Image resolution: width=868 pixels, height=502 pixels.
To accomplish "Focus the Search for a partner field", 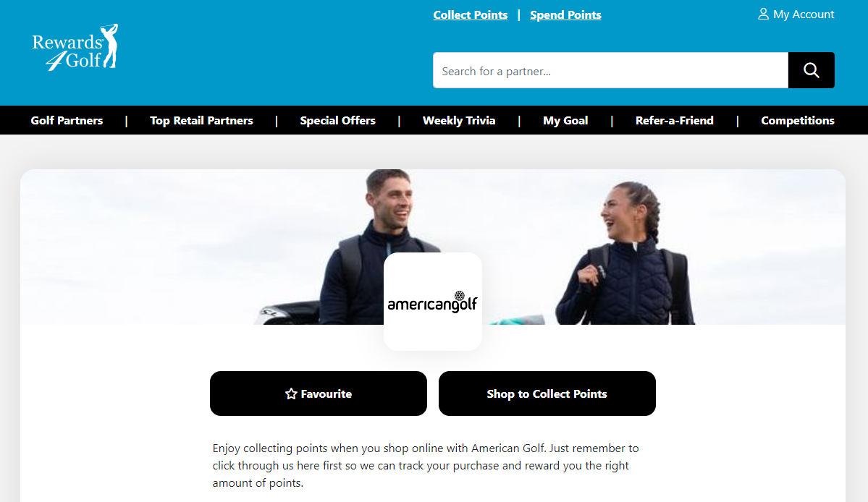I will pyautogui.click(x=610, y=70).
